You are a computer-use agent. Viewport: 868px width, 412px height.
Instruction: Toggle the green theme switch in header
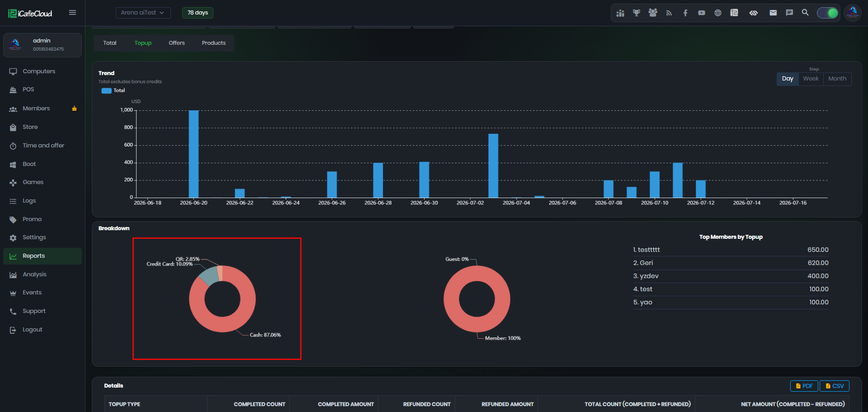pyautogui.click(x=828, y=13)
